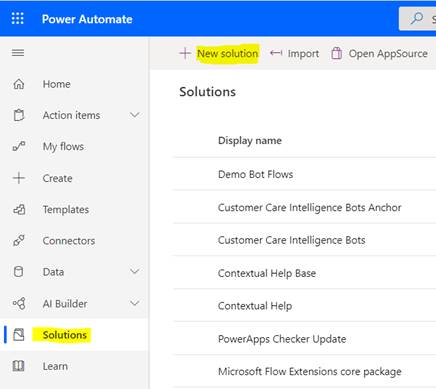Open the Learn section
Screen dimensions: 436x389
tap(55, 366)
